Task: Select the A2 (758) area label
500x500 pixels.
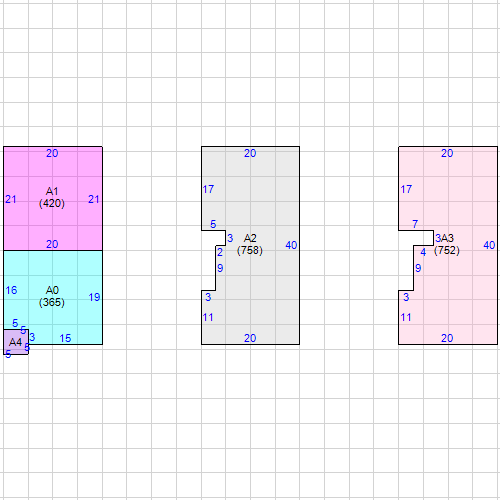Action: (250, 244)
